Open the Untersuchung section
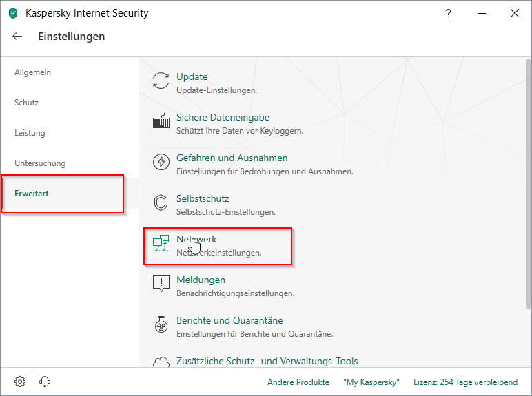Viewport: 532px width, 396px height. 40,163
